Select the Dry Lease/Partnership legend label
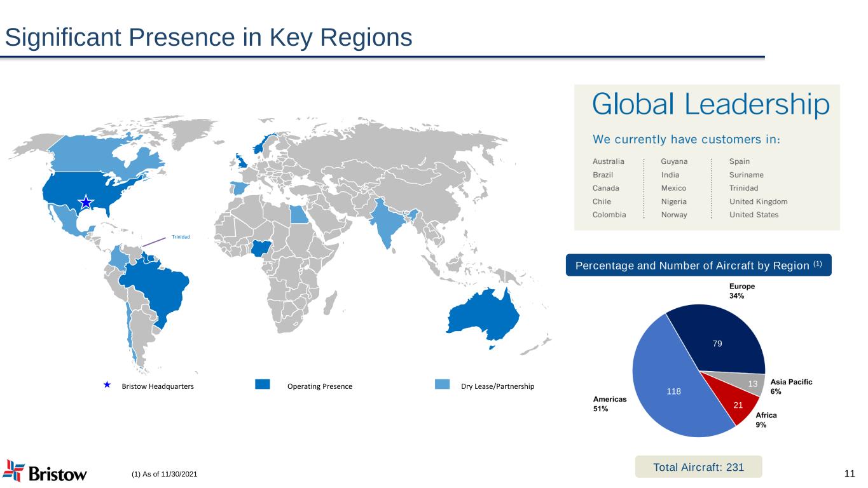 (x=498, y=386)
